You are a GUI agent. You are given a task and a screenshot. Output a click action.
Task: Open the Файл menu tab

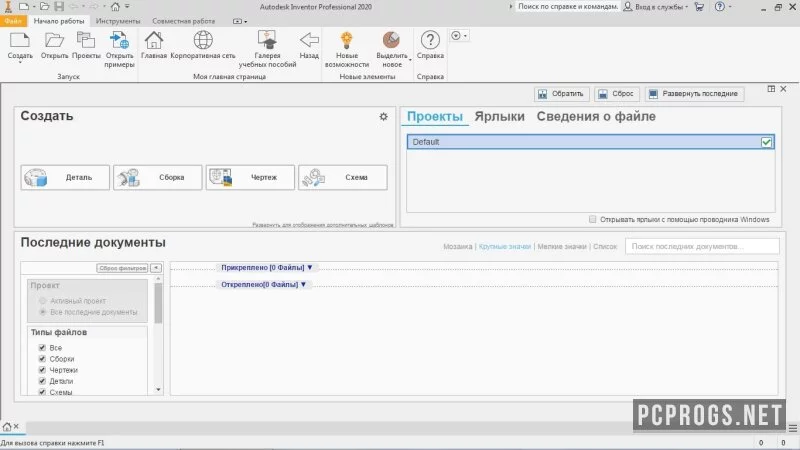[x=13, y=21]
